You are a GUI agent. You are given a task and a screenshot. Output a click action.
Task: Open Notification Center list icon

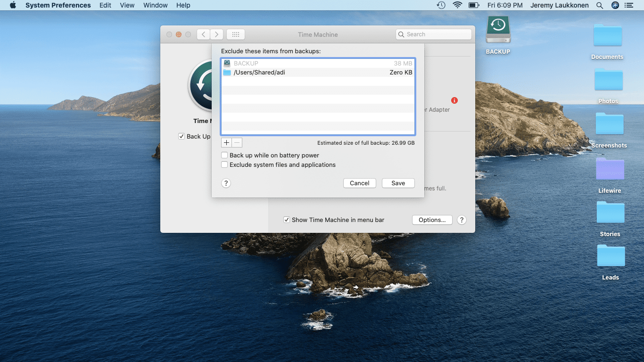coord(628,5)
